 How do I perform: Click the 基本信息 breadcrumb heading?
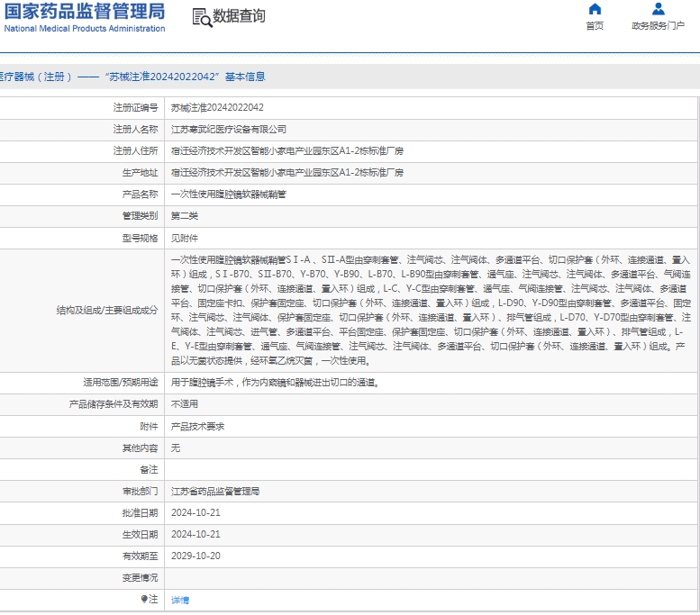point(245,77)
